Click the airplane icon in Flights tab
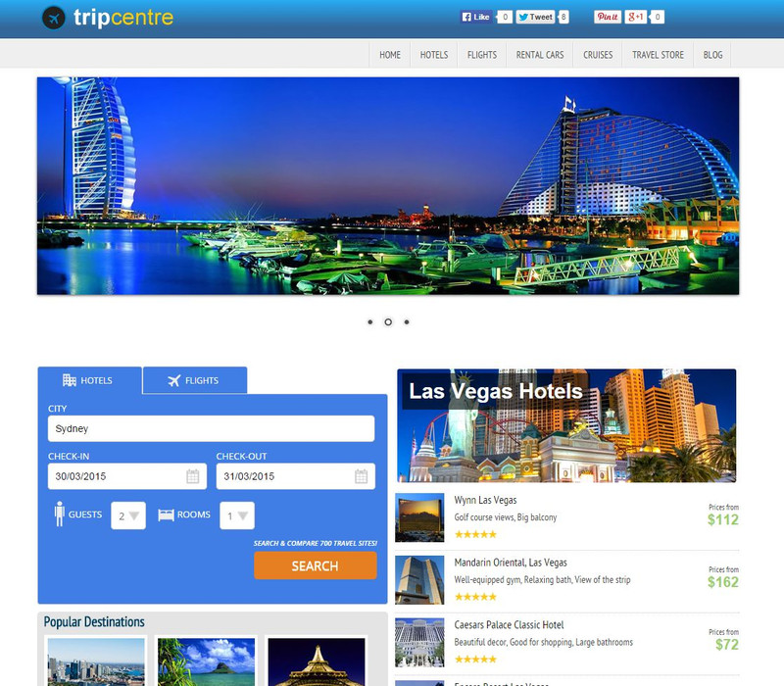 coord(173,380)
